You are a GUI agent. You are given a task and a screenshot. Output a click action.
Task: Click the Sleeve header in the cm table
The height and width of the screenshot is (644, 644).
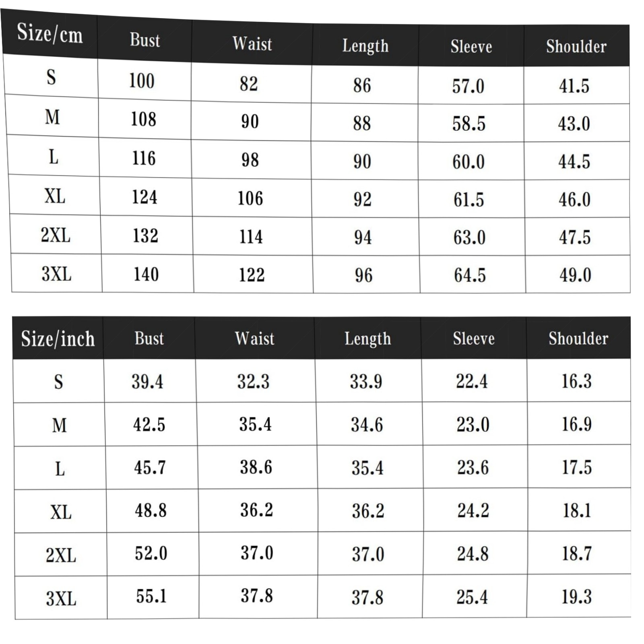coord(471,47)
